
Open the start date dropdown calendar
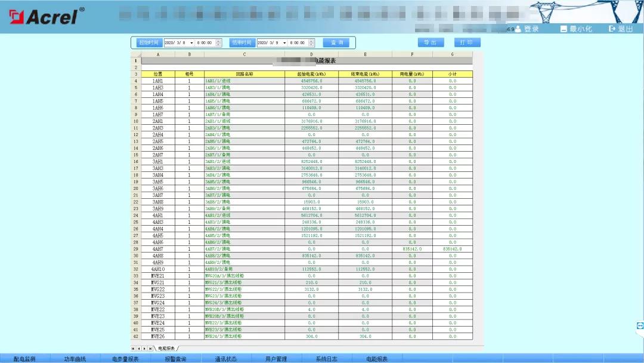(x=191, y=43)
